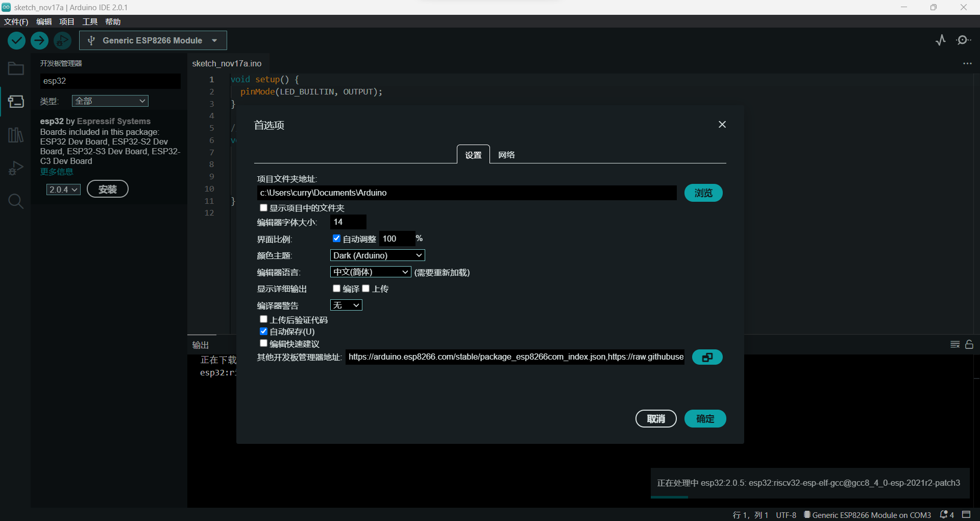
Task: Toggle output word wrap icon
Action: (x=955, y=345)
